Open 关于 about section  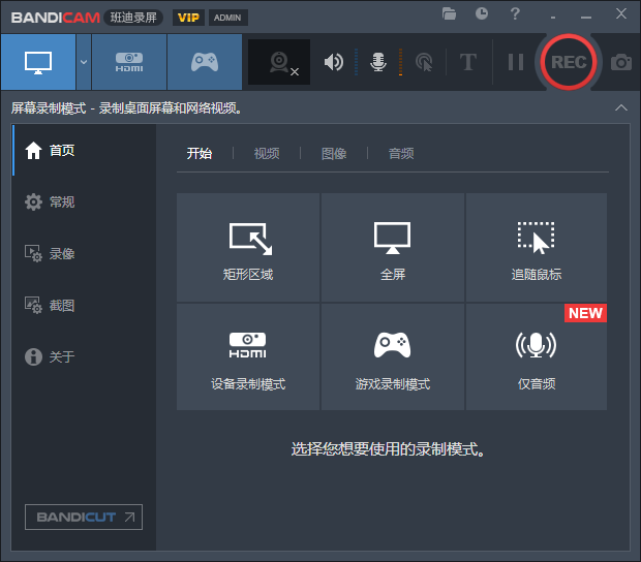click(x=84, y=356)
